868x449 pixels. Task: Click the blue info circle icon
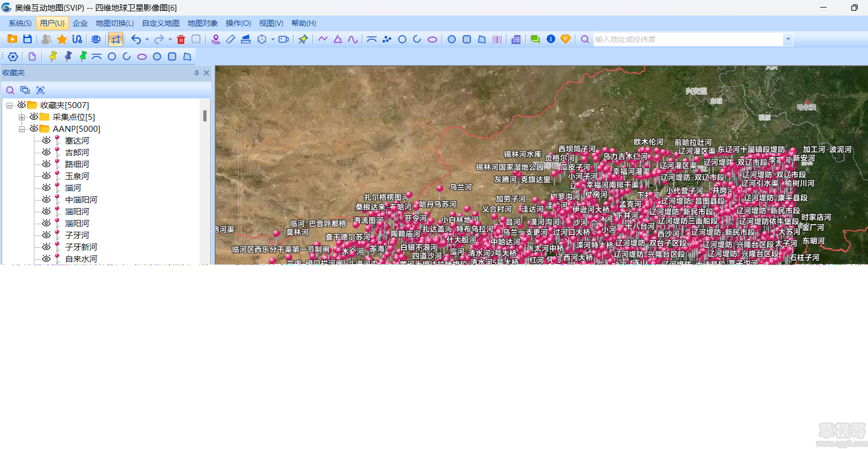[551, 39]
